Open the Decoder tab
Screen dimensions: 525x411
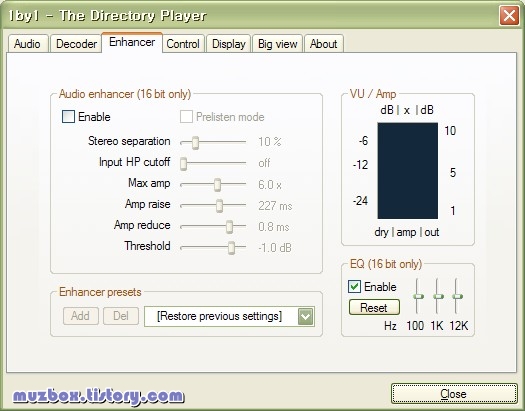[x=76, y=44]
